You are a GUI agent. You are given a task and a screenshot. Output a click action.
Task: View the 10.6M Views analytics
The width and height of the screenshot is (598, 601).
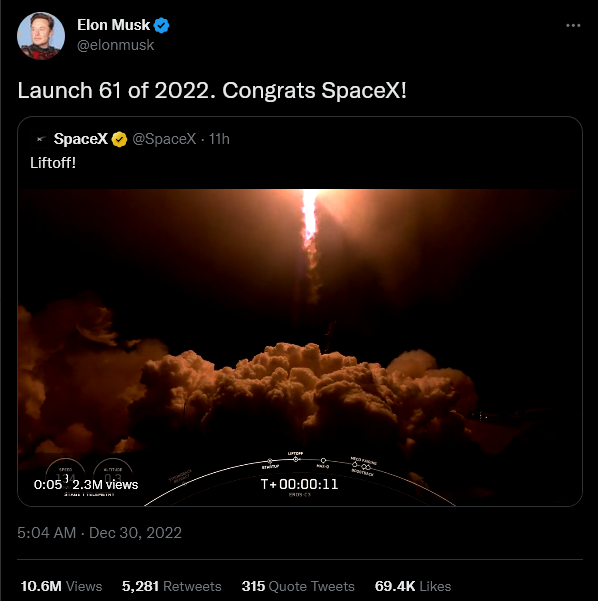[x=61, y=586]
